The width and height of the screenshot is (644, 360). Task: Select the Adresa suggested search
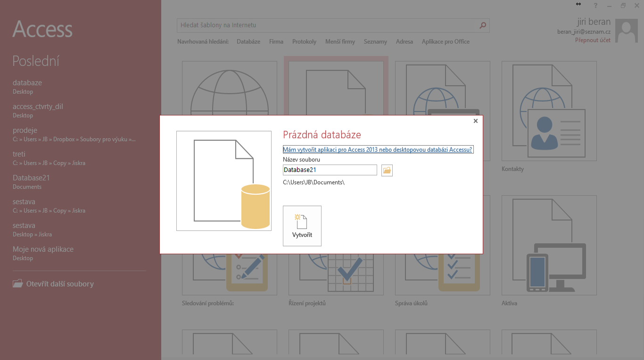(405, 41)
